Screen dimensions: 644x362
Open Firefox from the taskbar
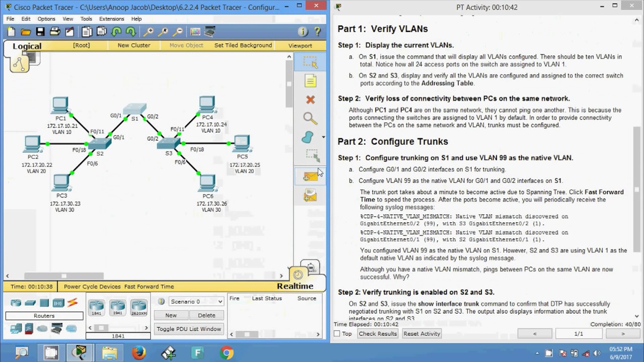pos(139,352)
